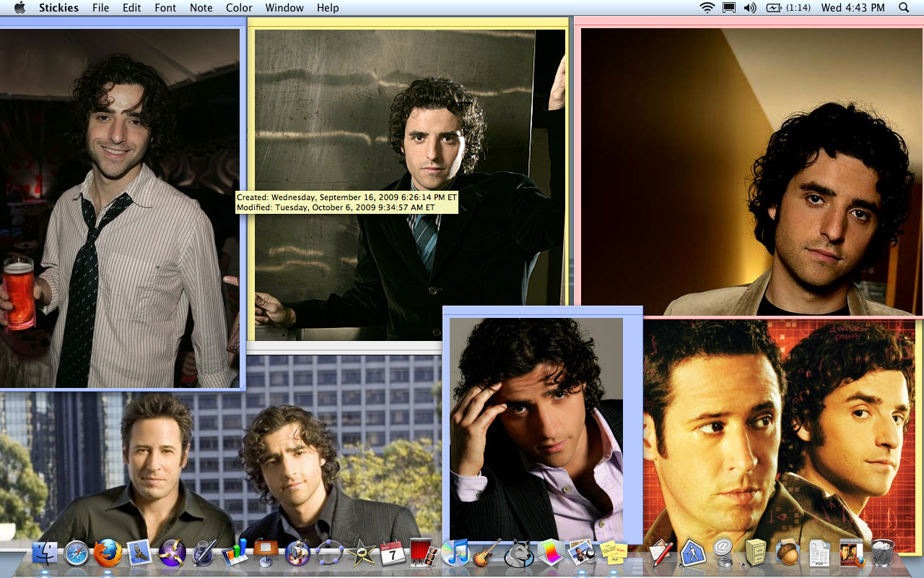Open Photo Booth from the Dock

click(423, 553)
